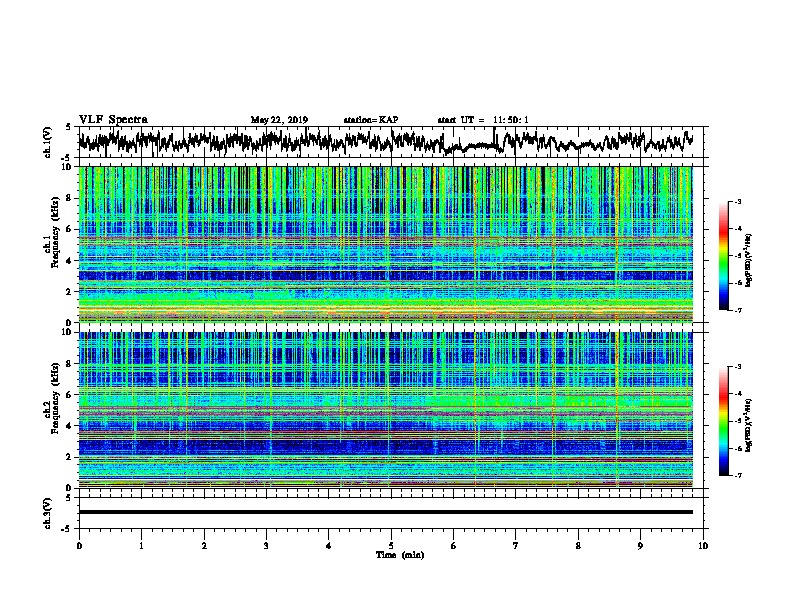The width and height of the screenshot is (792, 612).
Task: Click the ch.2 spectrogram panel
Action: (385, 410)
